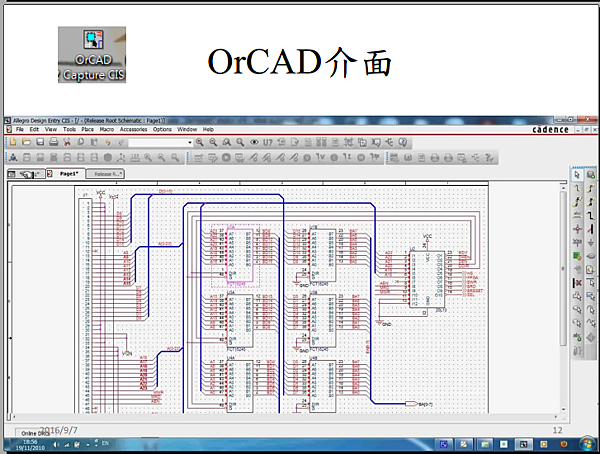Open the Options menu

tap(162, 129)
